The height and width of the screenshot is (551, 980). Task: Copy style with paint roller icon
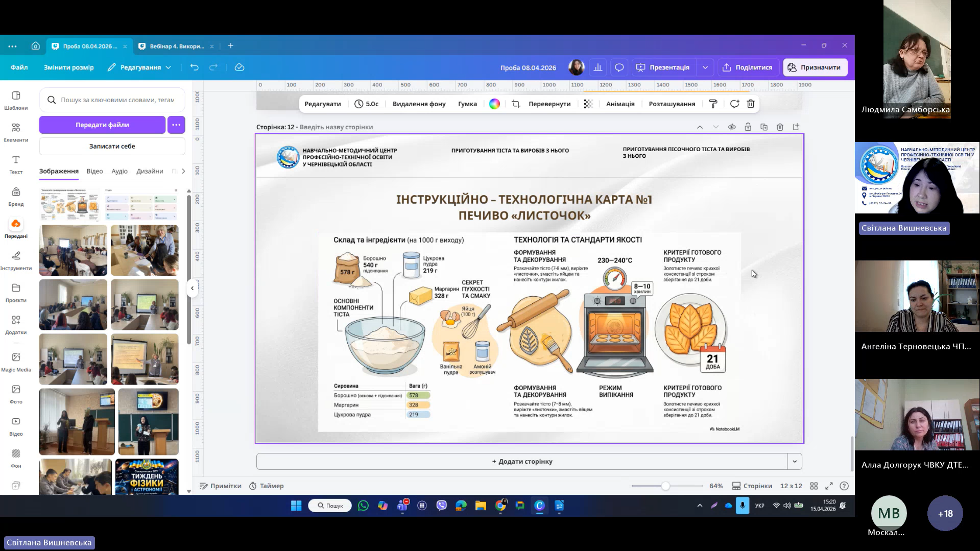tap(713, 104)
